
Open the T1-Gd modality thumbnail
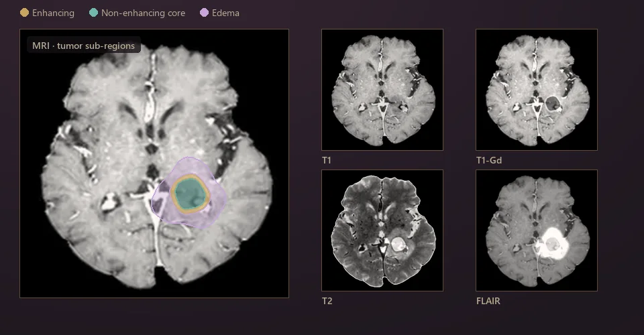[537, 89]
